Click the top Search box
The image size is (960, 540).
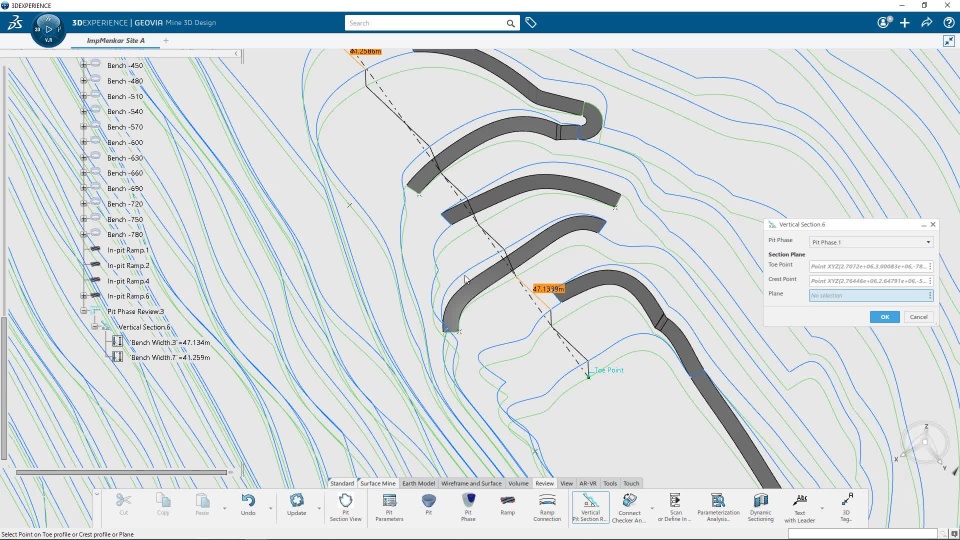point(432,23)
